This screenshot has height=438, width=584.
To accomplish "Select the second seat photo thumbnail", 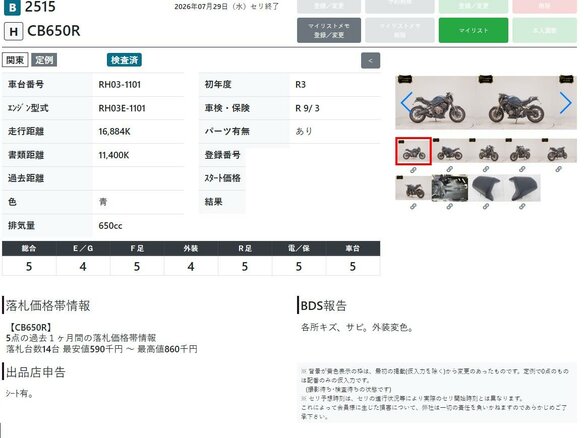I will 522,188.
